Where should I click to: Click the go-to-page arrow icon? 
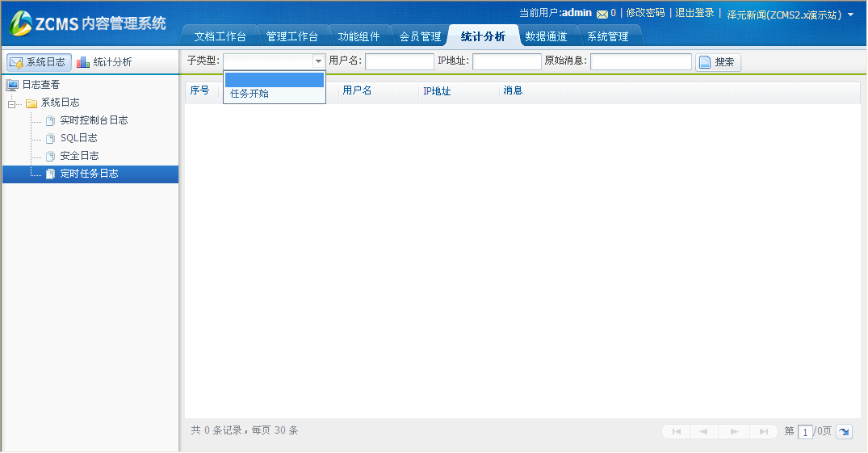pyautogui.click(x=844, y=432)
